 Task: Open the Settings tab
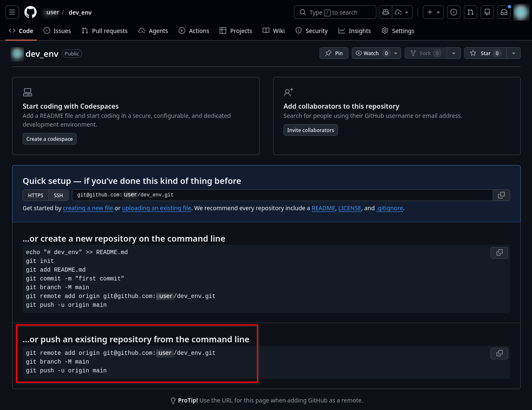398,31
